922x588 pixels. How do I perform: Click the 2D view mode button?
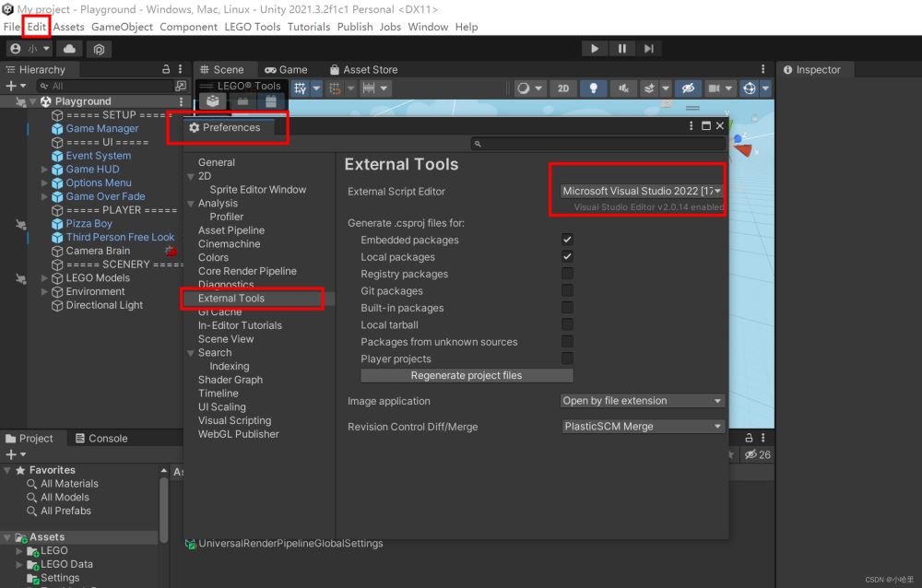tap(562, 88)
